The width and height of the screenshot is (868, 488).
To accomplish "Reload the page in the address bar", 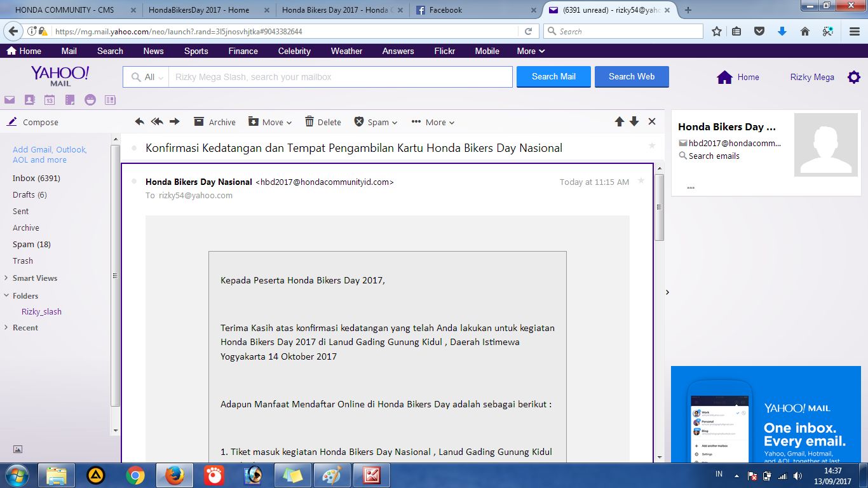I will (528, 31).
